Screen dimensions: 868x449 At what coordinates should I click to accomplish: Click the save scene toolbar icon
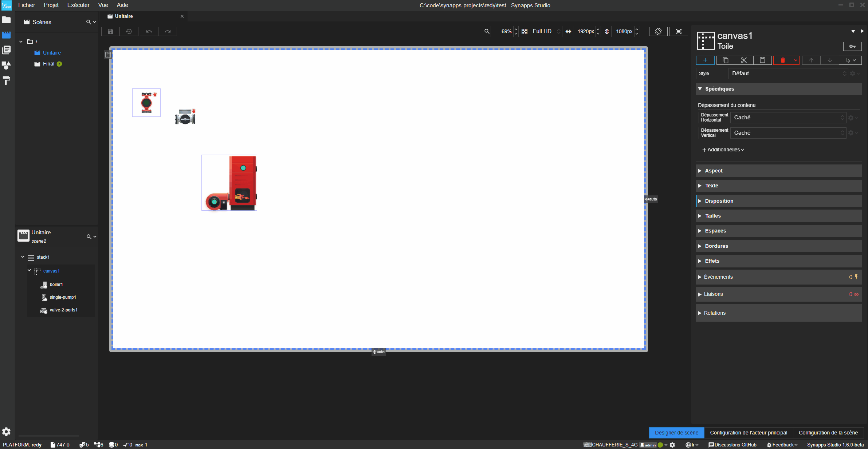[110, 32]
